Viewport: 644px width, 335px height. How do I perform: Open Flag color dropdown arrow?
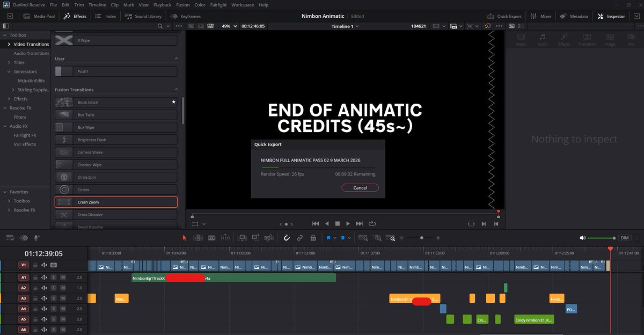coord(335,238)
